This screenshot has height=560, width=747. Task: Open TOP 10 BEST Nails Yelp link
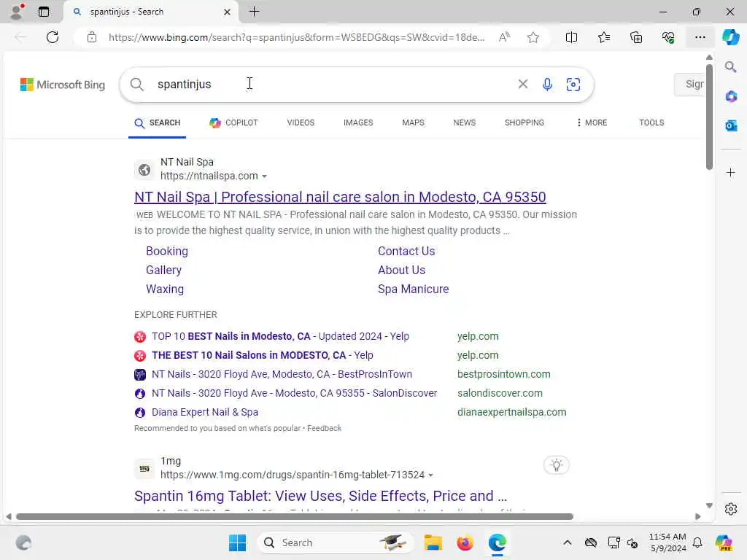[280, 336]
